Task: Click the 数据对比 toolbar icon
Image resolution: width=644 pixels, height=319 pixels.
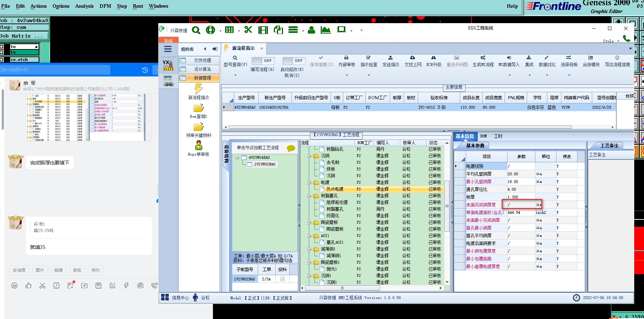Action: 547,57
